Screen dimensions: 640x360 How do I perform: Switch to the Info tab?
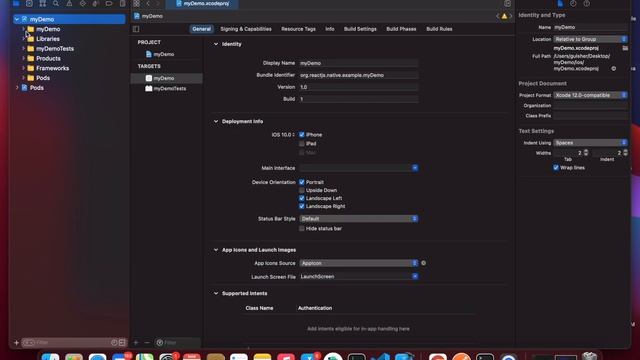[x=330, y=29]
